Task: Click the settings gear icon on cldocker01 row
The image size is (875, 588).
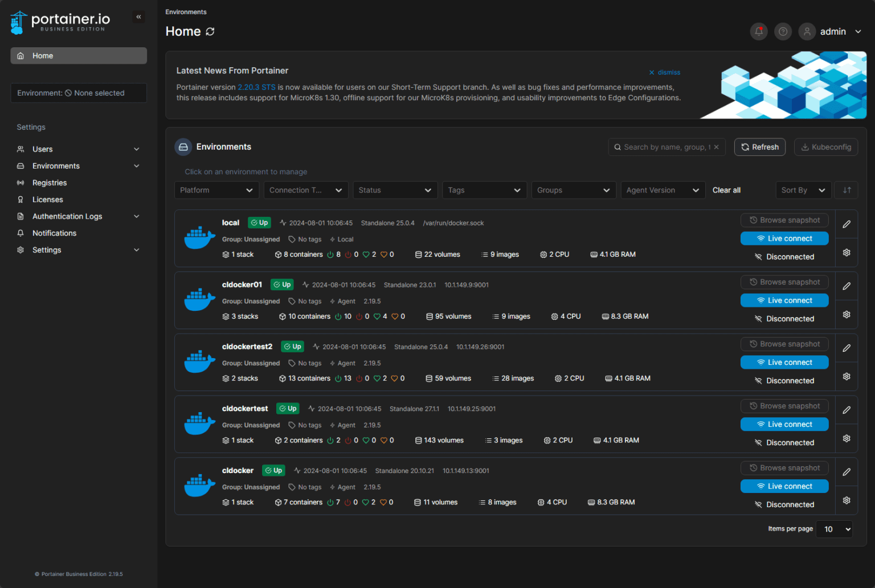Action: coord(847,314)
